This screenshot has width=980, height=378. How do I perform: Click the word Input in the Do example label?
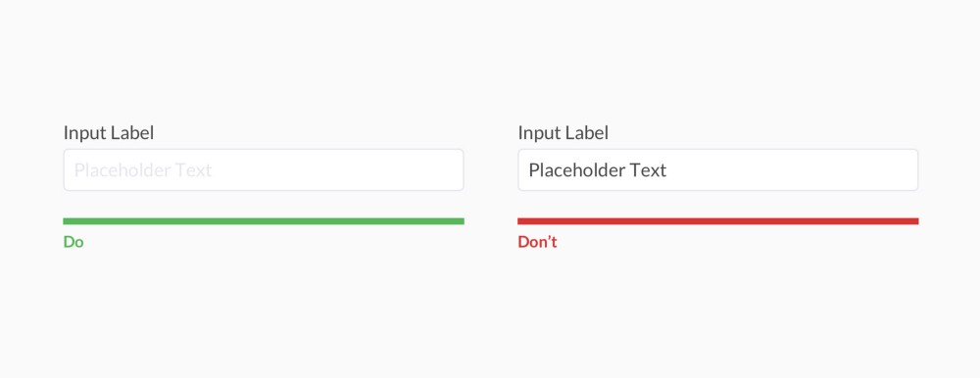[84, 133]
